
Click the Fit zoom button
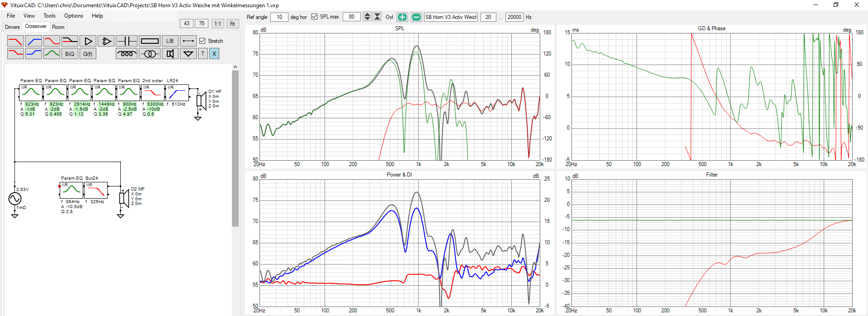click(x=232, y=23)
